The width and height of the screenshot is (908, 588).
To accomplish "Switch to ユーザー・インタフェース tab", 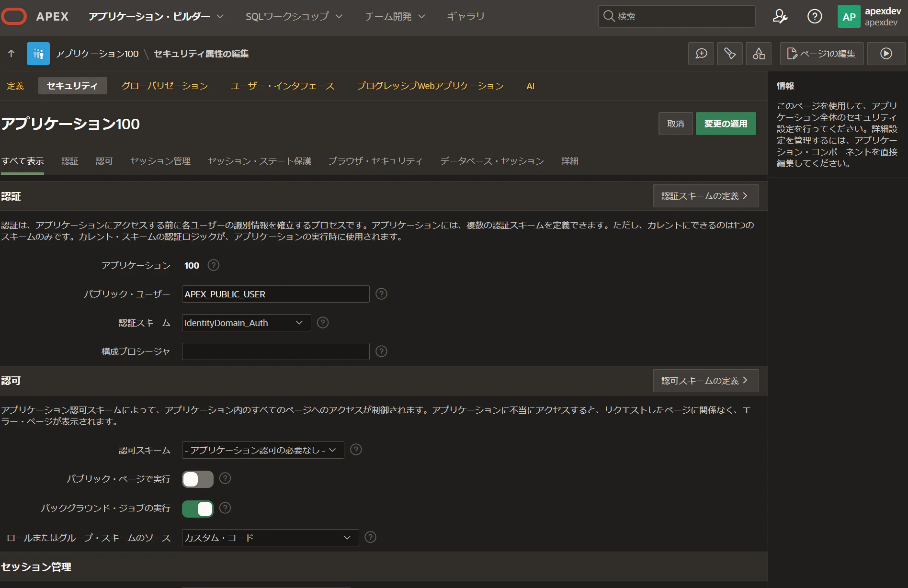I will [x=282, y=86].
